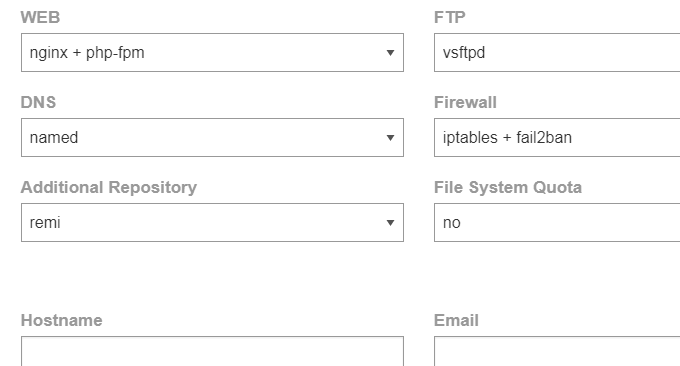Viewport: 680px width, 366px height.
Task: Click the Email label
Action: click(x=456, y=320)
